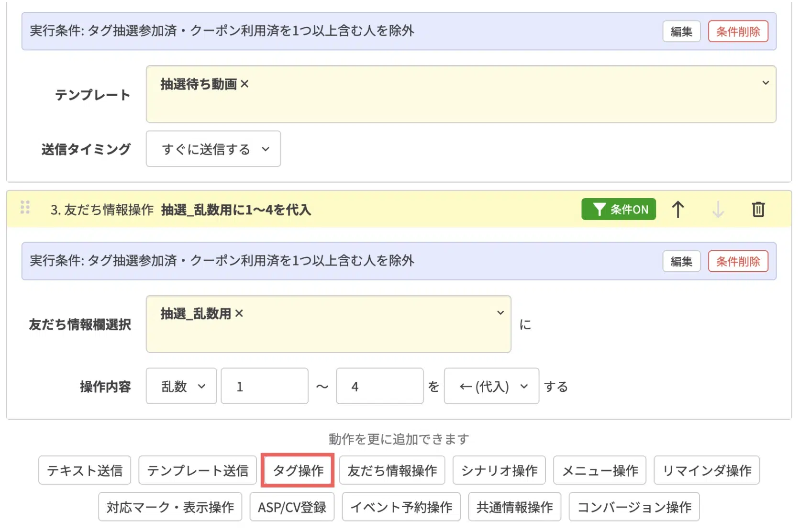The height and width of the screenshot is (532, 799).
Task: Add a テキスト送信 action
Action: coord(85,470)
